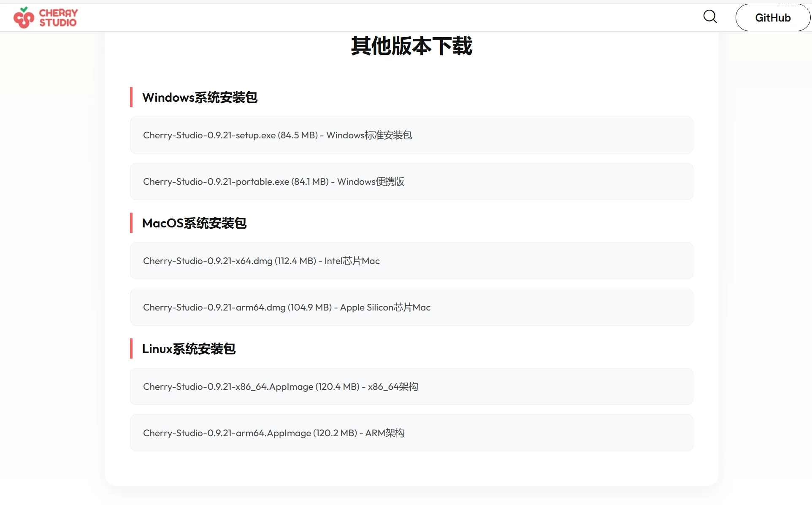
Task: Click the magnifying glass next to GitHub
Action: coord(710,17)
